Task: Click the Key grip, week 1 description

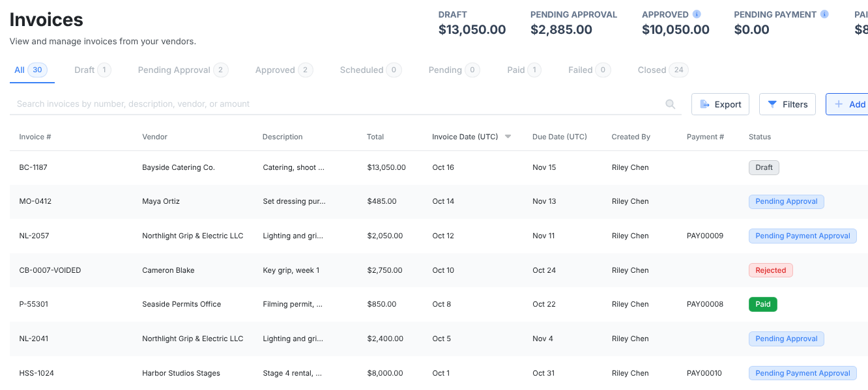Action: pyautogui.click(x=291, y=270)
